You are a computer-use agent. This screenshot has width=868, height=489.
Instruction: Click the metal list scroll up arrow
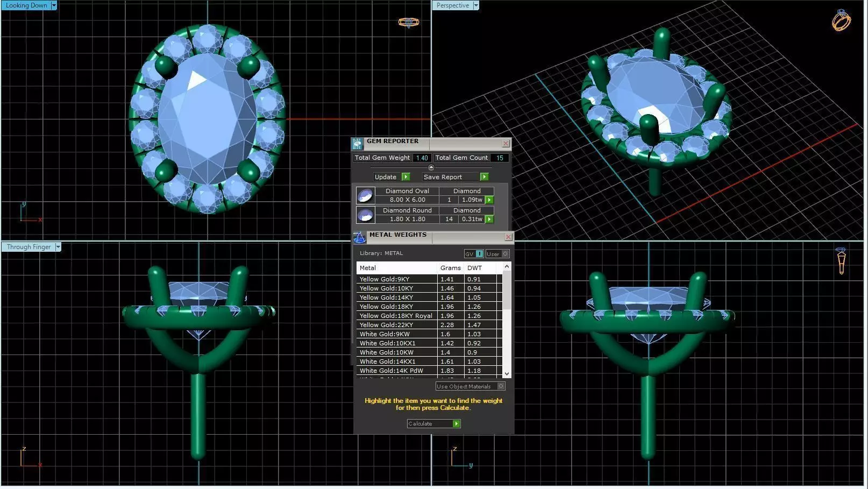coord(507,267)
